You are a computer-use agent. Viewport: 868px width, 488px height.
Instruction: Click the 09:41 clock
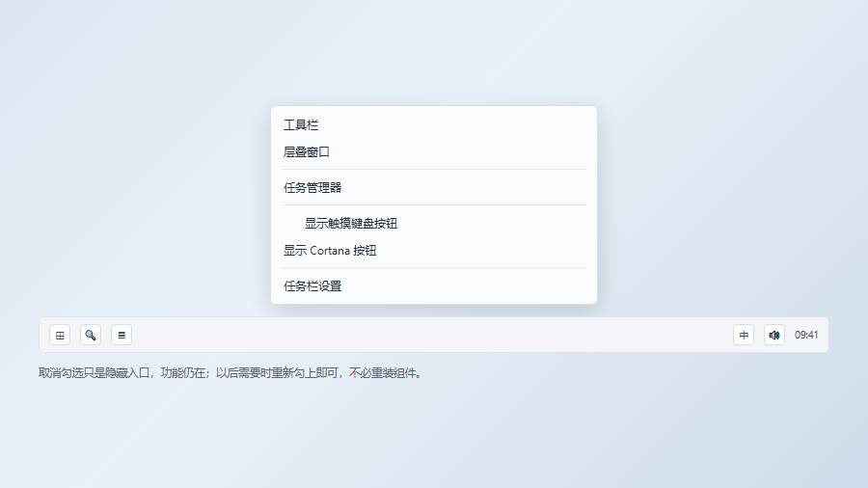click(806, 335)
